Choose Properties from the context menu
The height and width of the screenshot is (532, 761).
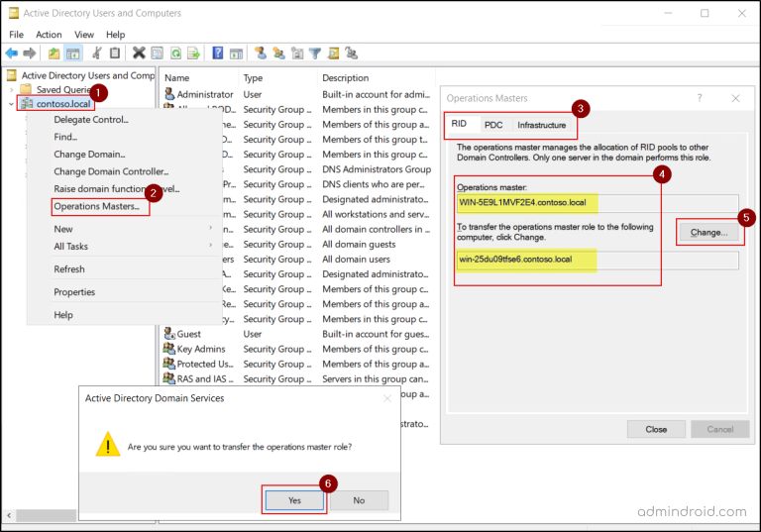74,292
